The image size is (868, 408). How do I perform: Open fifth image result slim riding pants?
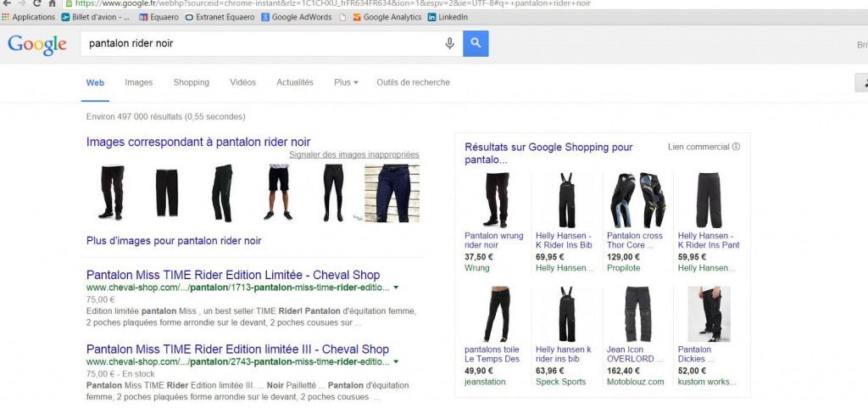click(x=333, y=193)
